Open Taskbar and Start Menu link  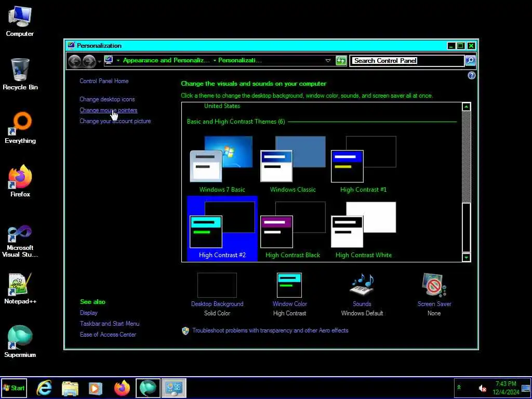[x=110, y=324]
